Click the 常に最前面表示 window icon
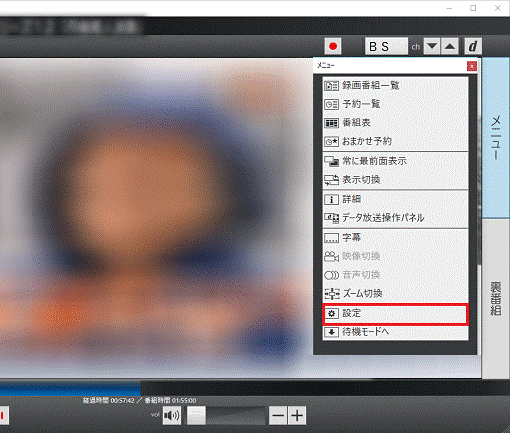The height and width of the screenshot is (433, 510). [x=331, y=161]
